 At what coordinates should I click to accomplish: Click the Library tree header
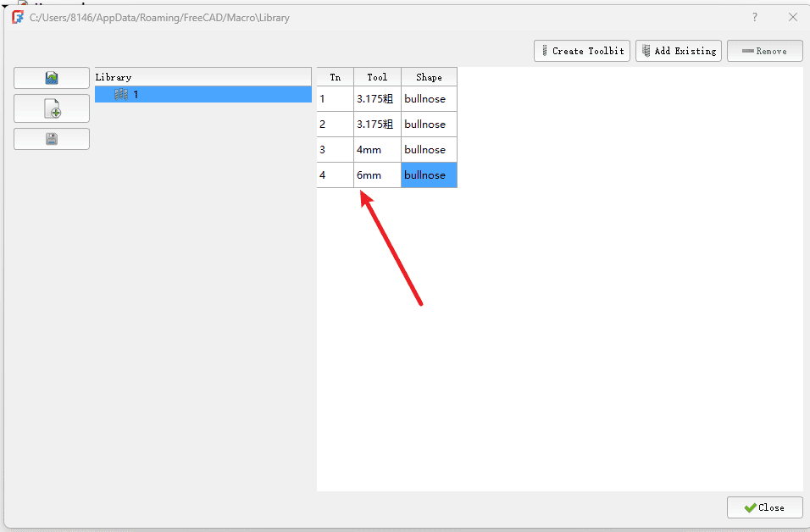[x=203, y=77]
